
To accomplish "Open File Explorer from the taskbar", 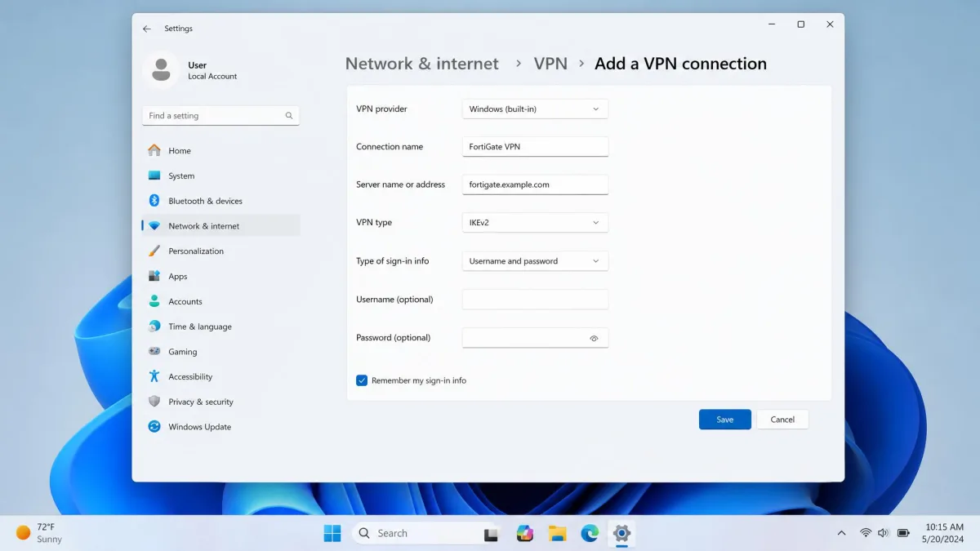I will coord(557,533).
